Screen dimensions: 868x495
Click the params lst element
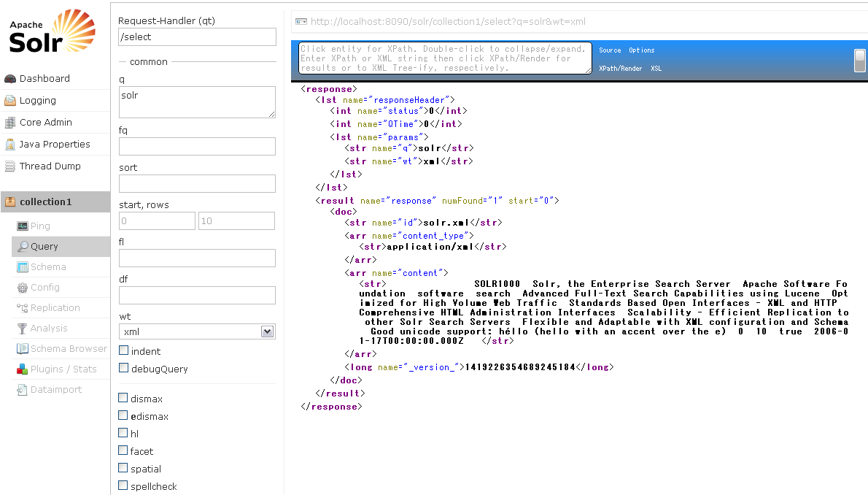(x=379, y=137)
